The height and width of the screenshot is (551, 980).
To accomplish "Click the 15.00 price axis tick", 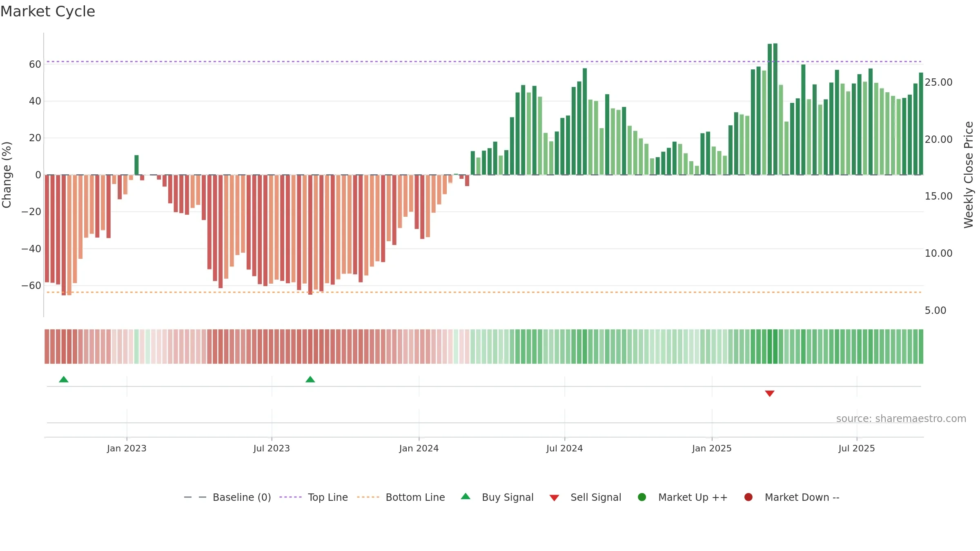I will coord(939,196).
